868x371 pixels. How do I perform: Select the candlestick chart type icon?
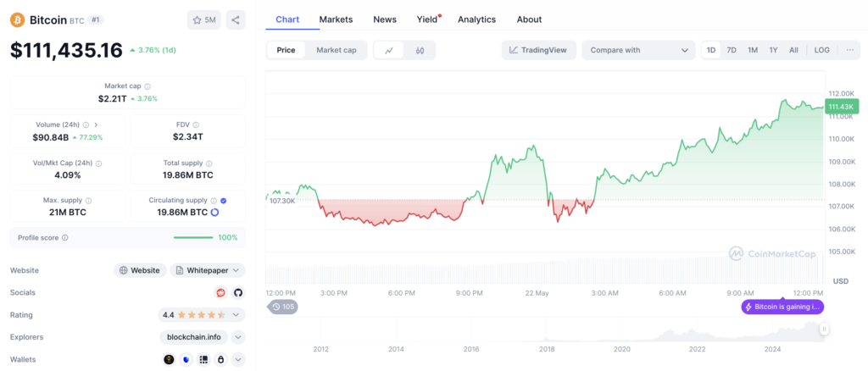click(420, 50)
